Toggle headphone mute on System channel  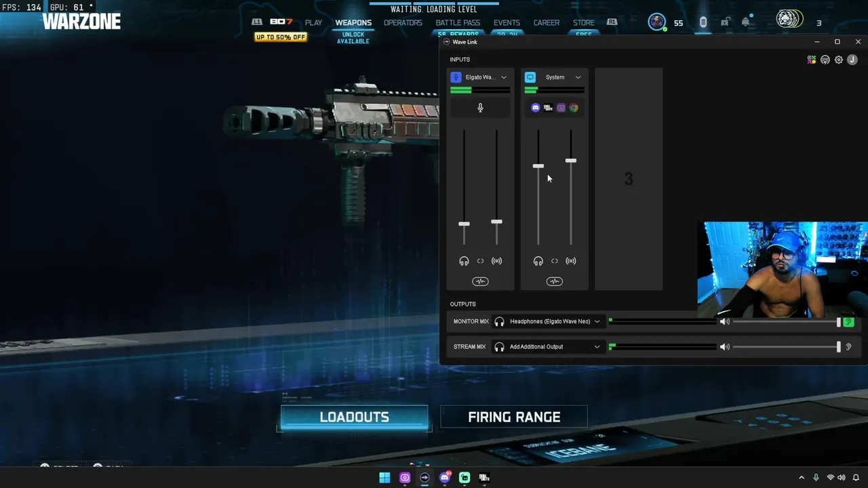(538, 261)
